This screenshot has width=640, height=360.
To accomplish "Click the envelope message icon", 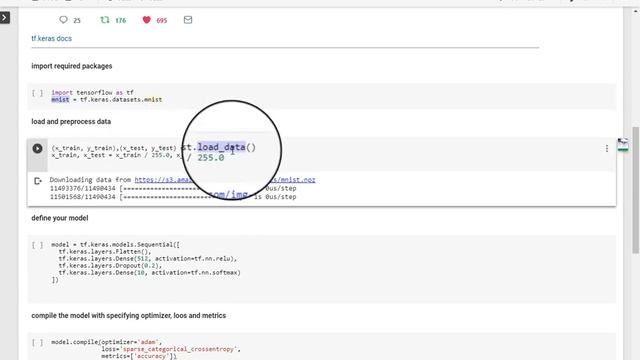I will pyautogui.click(x=188, y=20).
